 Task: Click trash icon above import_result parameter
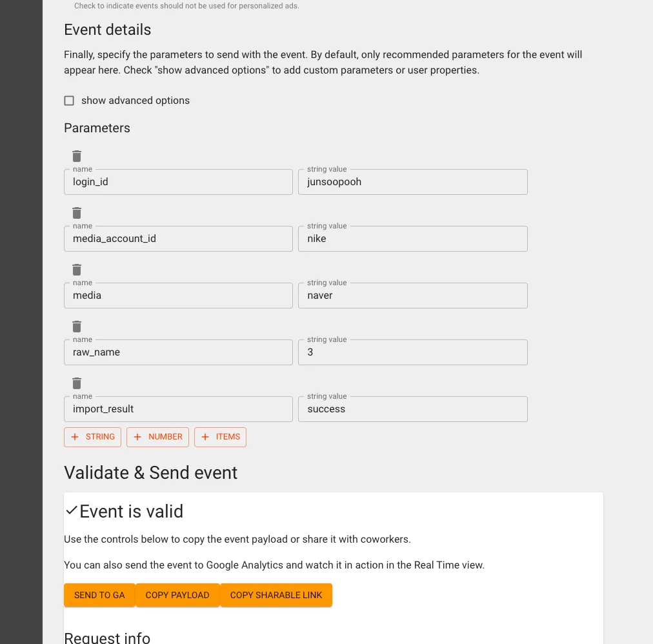click(x=77, y=383)
